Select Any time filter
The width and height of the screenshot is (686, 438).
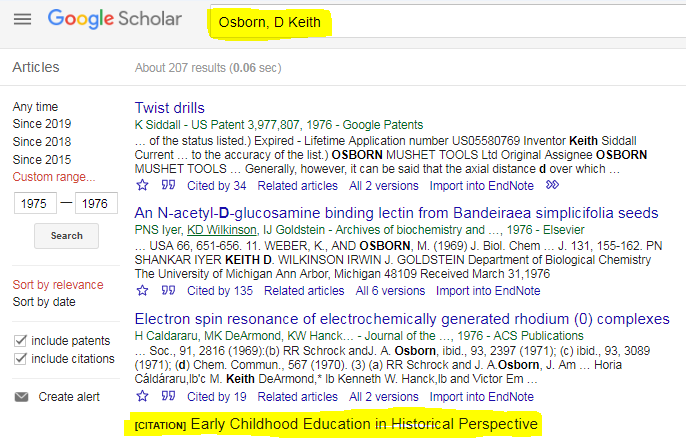point(35,107)
